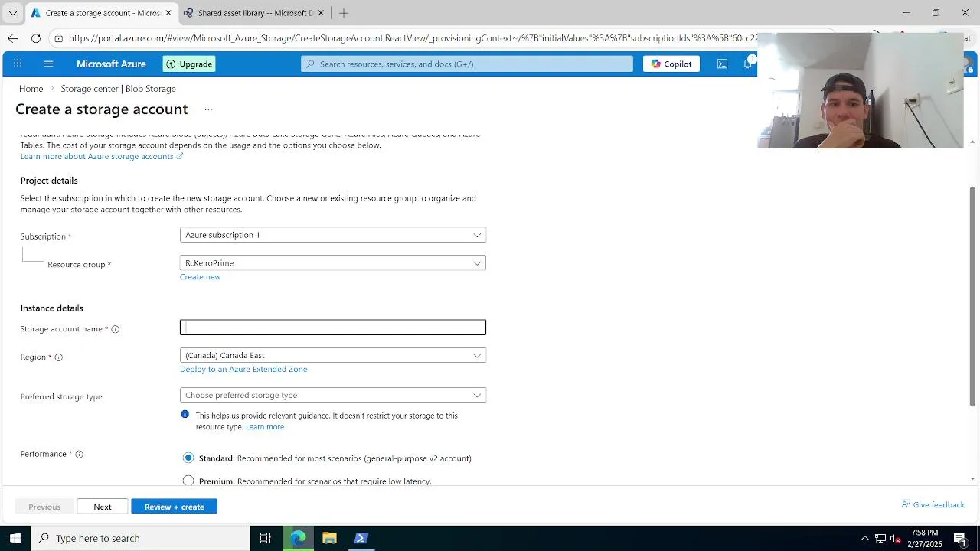The width and height of the screenshot is (980, 551).
Task: Click the browser address bar URL
Action: click(x=413, y=37)
